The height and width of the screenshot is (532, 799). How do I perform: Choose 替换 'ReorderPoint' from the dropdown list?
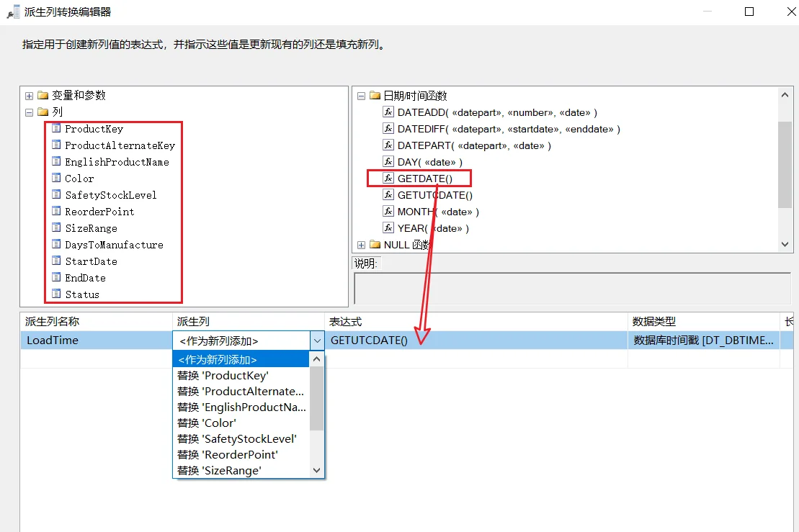click(241, 455)
